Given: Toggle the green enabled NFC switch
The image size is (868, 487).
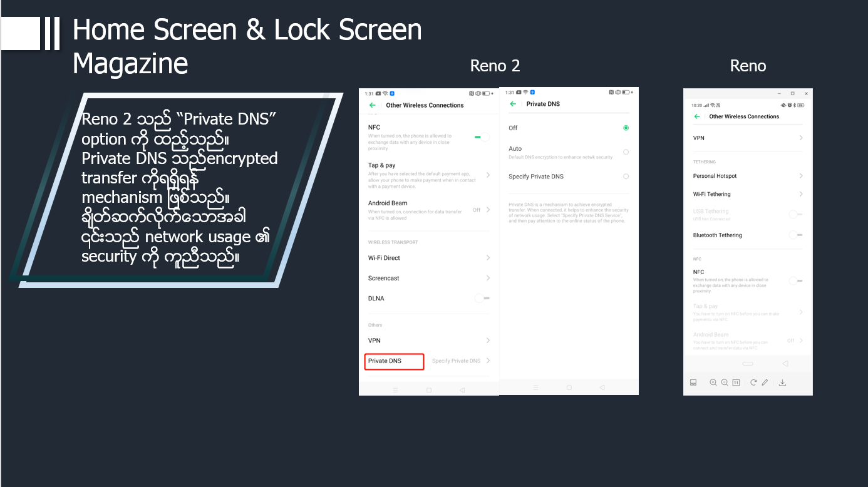Looking at the screenshot, I should (482, 136).
